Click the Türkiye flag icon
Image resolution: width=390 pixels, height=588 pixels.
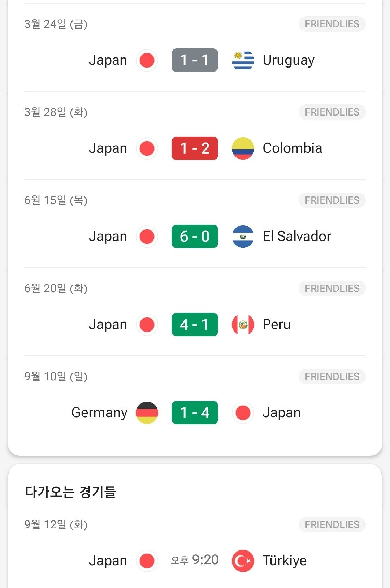pos(243,561)
